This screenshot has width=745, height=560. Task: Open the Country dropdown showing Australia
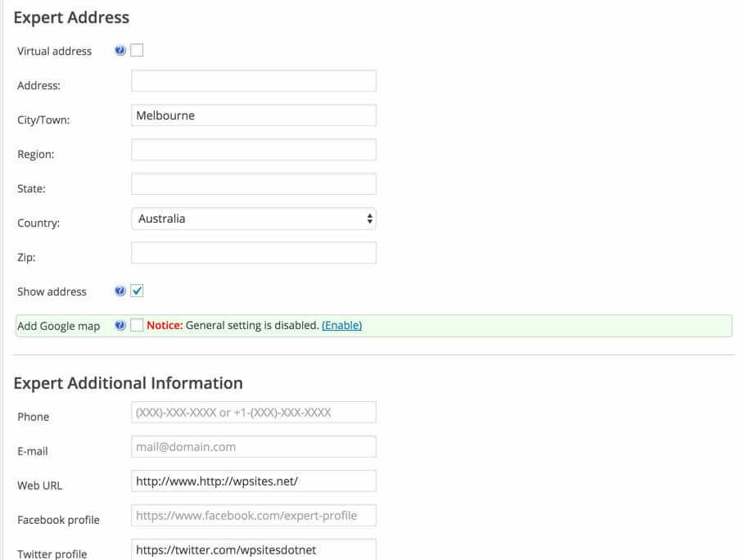click(253, 219)
